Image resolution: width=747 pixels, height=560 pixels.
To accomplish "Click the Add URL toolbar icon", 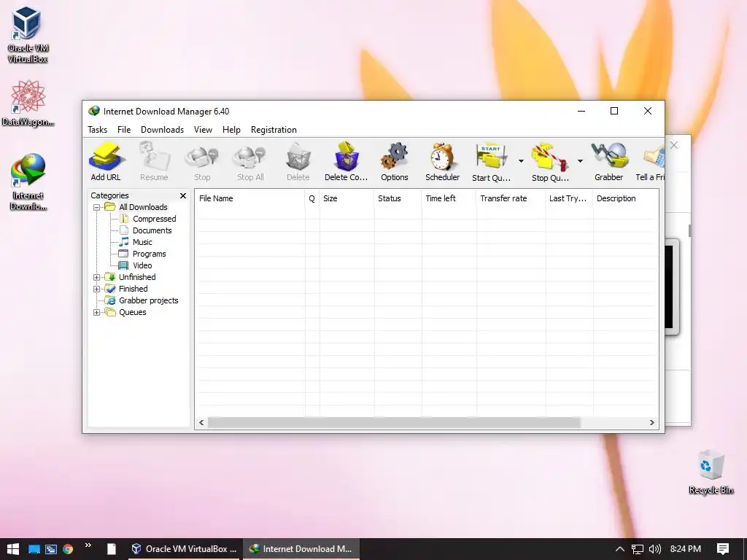I will [106, 162].
